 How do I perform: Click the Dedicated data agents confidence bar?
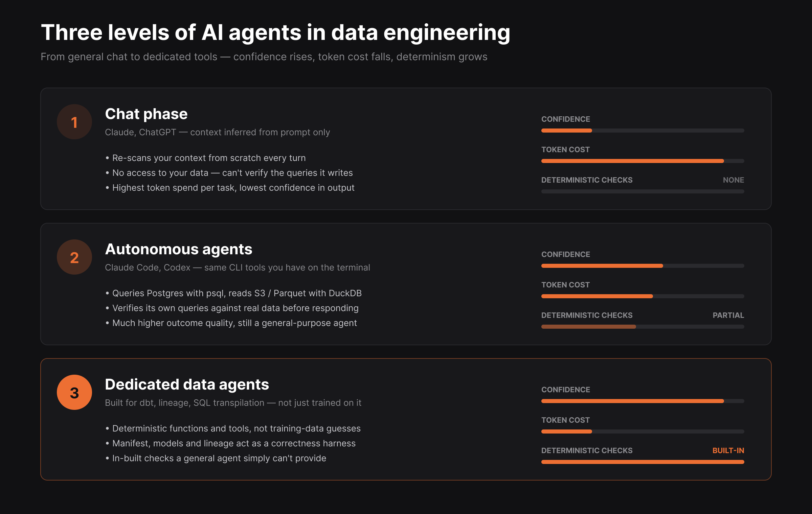pos(643,401)
